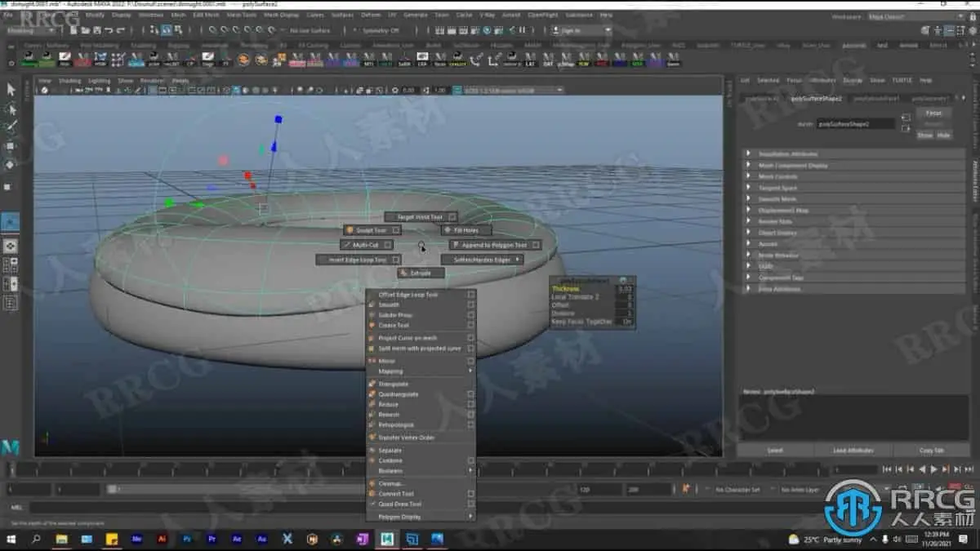The width and height of the screenshot is (980, 551).
Task: Open the Smooth option box in menu
Action: [x=471, y=304]
